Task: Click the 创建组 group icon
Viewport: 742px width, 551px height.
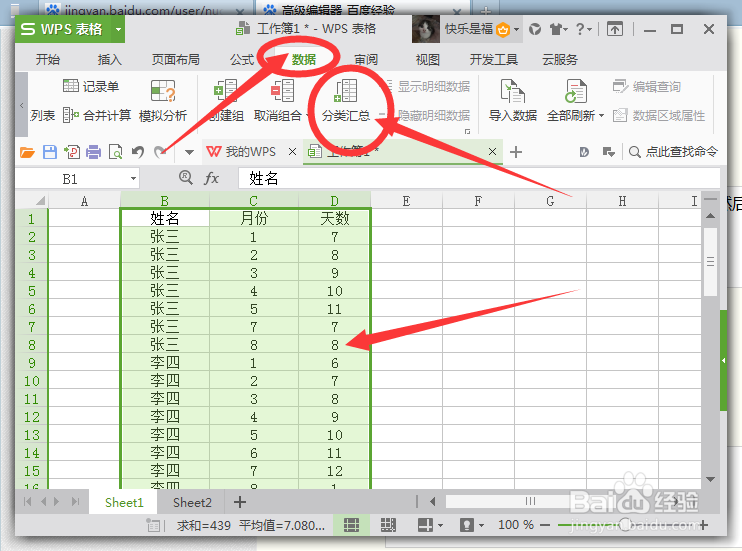Action: 226,90
